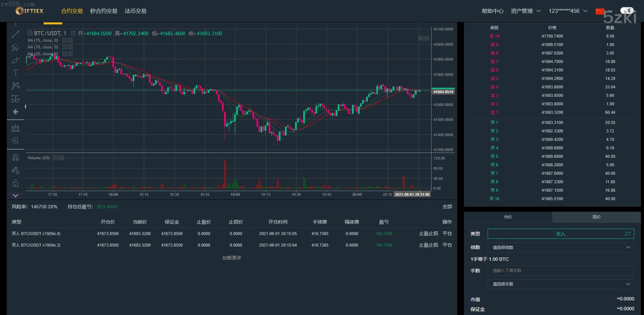This screenshot has height=315, width=644.
Task: Select the brush drawing tool
Action: (16, 60)
